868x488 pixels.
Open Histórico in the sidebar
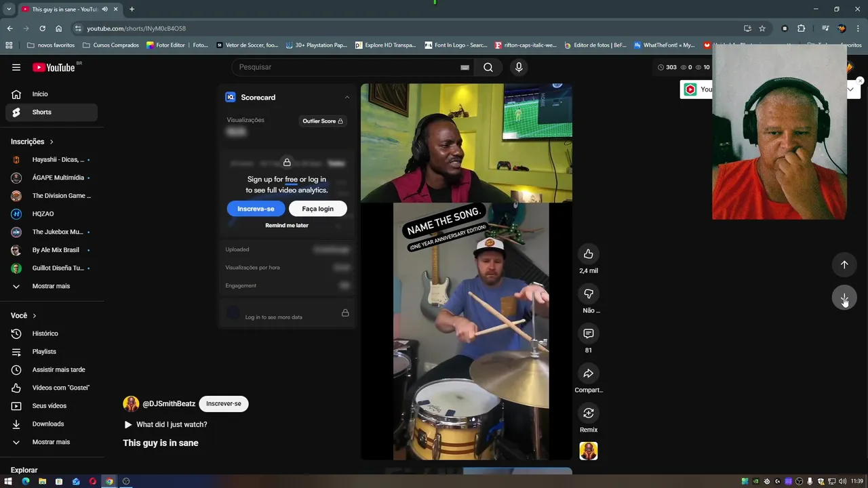[x=52, y=333]
